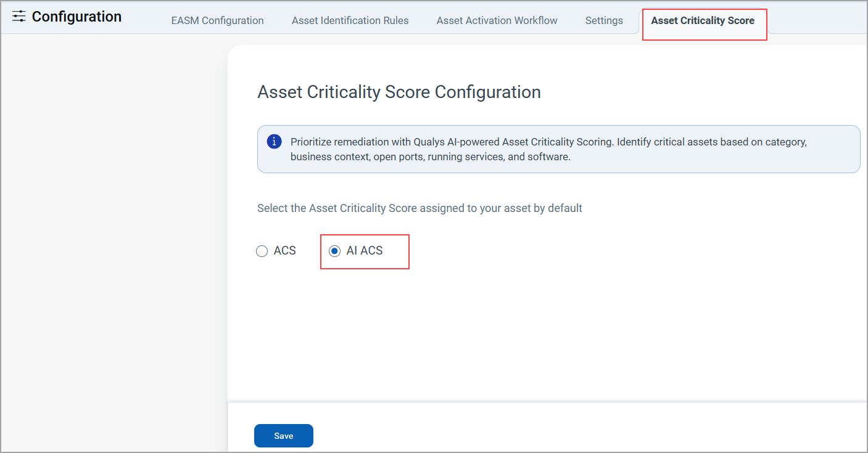Click the settings adjustment icon near Configuration title
The height and width of the screenshot is (453, 868).
click(19, 17)
